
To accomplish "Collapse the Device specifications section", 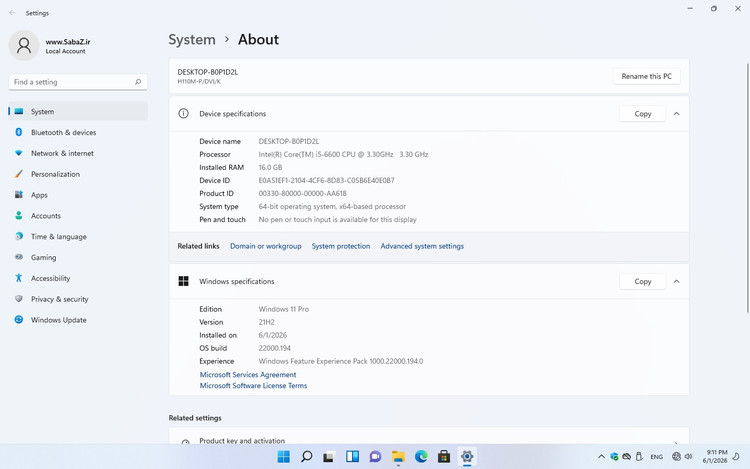I will point(676,114).
